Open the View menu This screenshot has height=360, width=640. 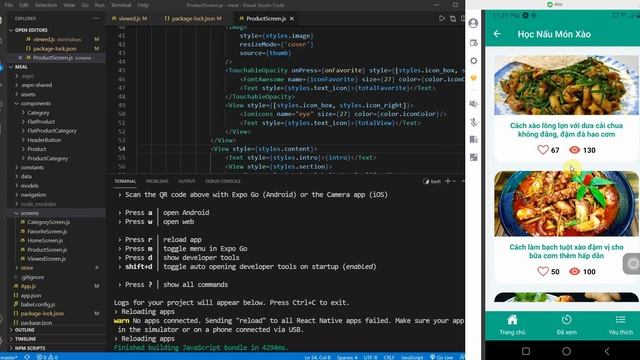coord(69,5)
